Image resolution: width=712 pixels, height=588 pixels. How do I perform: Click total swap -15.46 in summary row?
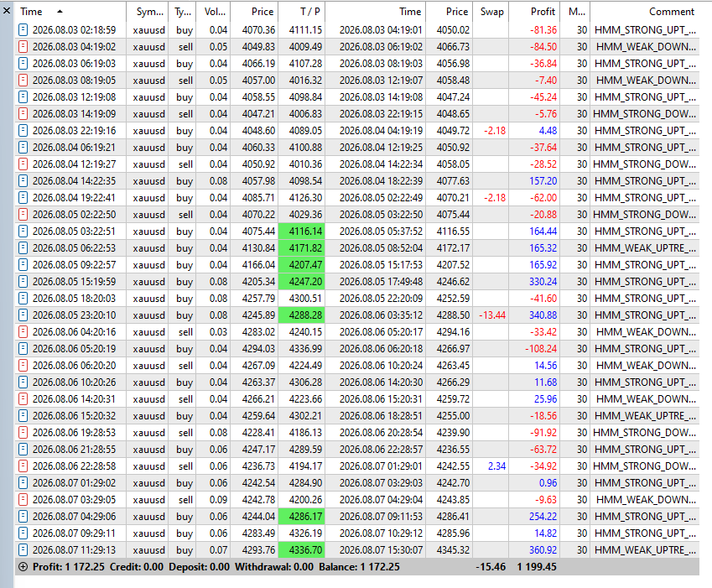click(x=491, y=567)
